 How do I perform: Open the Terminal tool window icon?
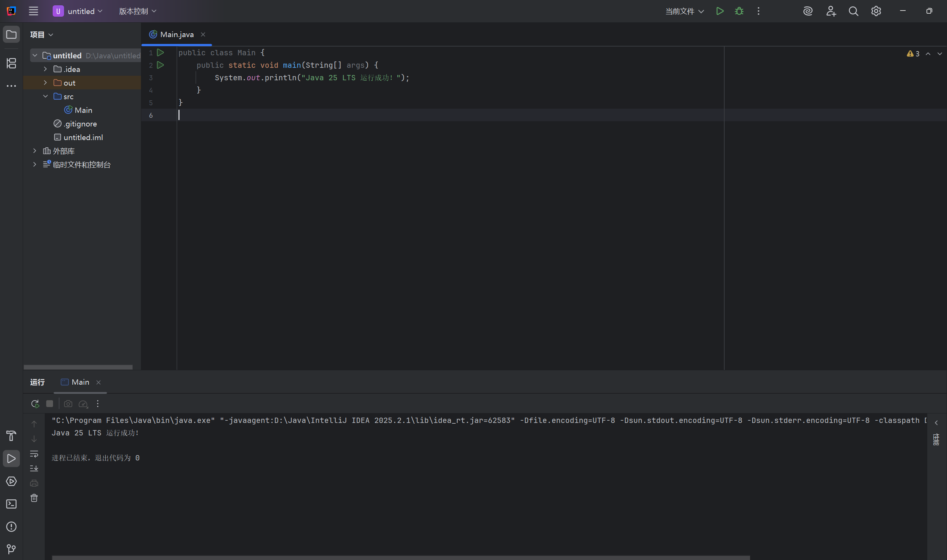[11, 504]
